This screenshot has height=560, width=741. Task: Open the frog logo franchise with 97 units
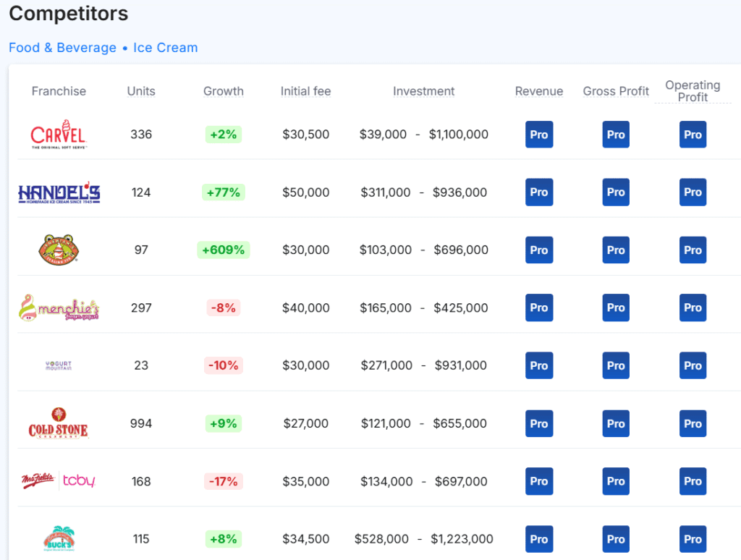click(x=59, y=250)
